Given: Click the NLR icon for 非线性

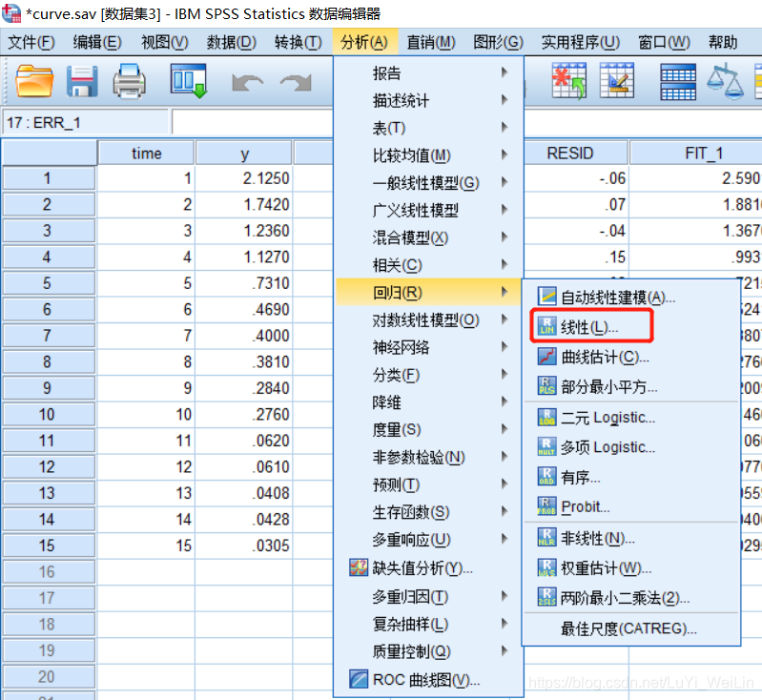Looking at the screenshot, I should [546, 537].
